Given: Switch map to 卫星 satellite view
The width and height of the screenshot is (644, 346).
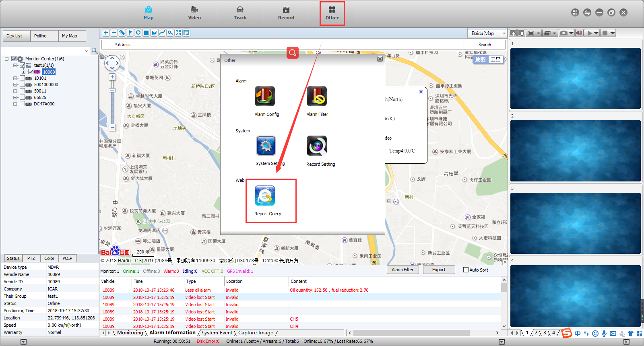Looking at the screenshot, I should [x=495, y=60].
